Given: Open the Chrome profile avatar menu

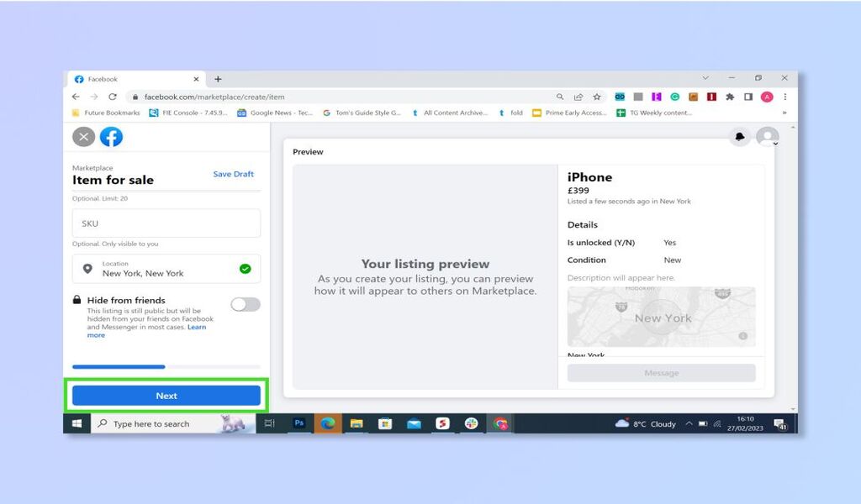Looking at the screenshot, I should pos(767,97).
